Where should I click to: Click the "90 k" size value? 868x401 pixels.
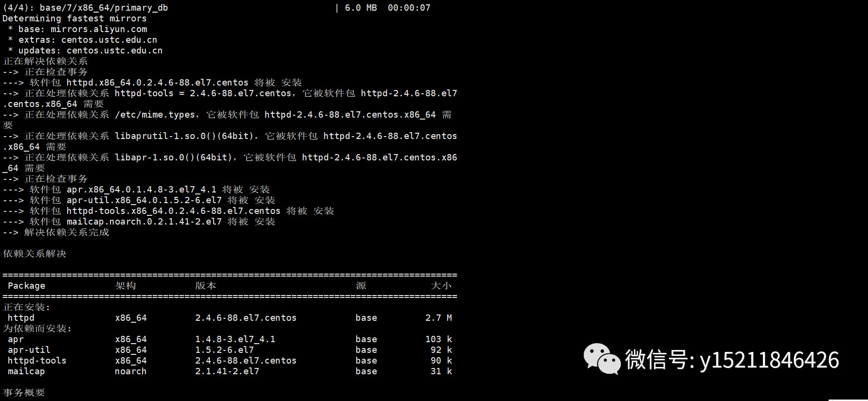coord(441,361)
